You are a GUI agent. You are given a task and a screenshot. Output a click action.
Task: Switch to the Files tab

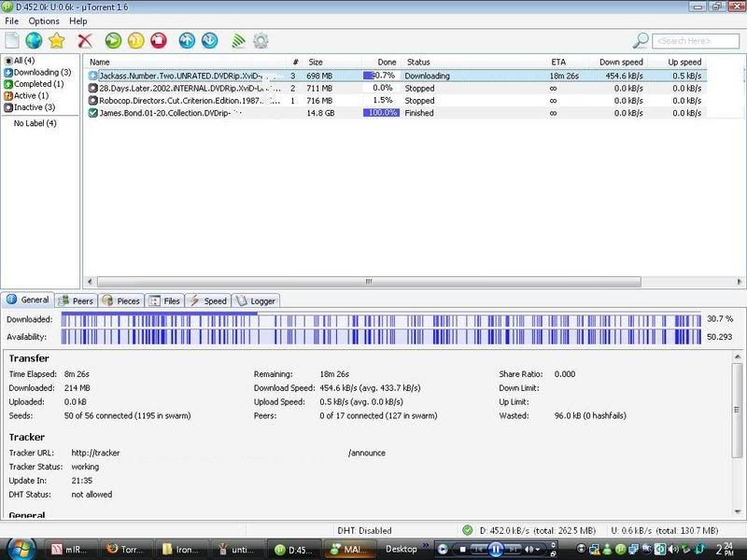(164, 301)
